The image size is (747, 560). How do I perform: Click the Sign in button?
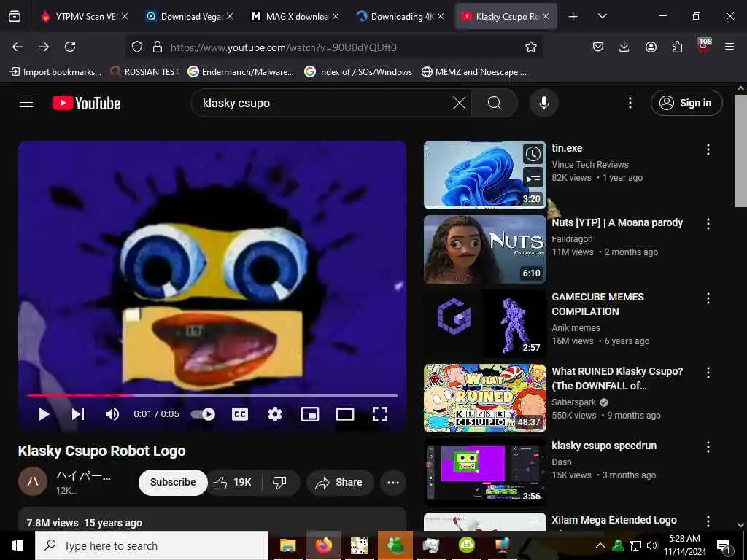[686, 103]
